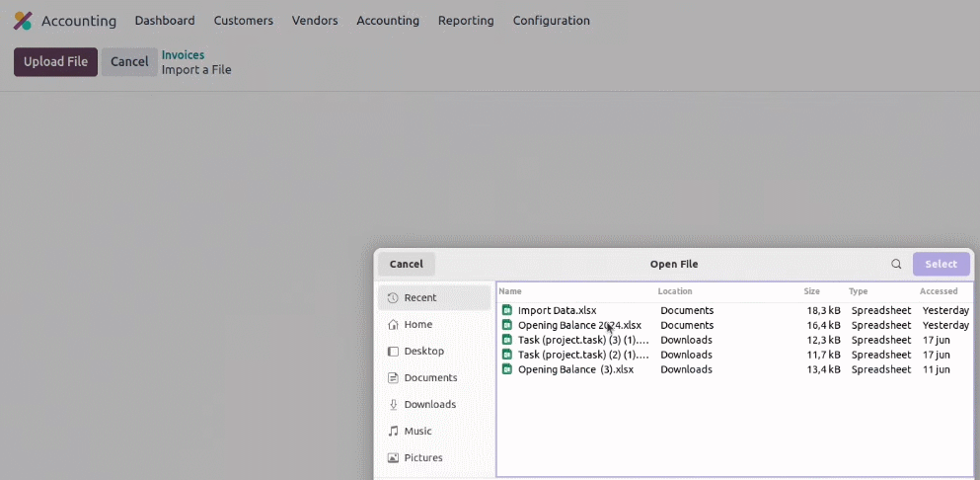Select the Import Data.xlsx file
The width and height of the screenshot is (980, 480).
pos(734,310)
